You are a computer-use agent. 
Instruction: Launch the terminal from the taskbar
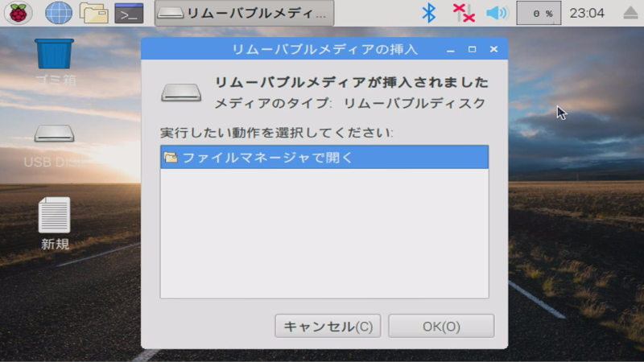point(129,13)
